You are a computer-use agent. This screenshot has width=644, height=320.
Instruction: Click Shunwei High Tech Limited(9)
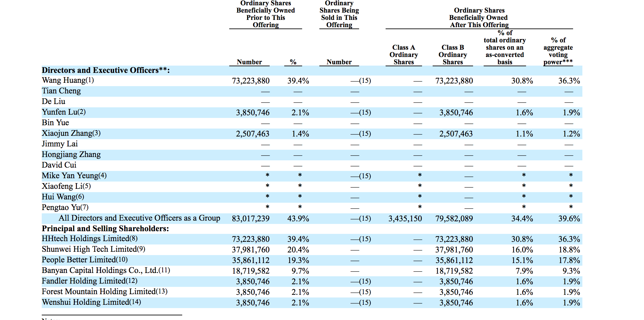click(x=93, y=249)
